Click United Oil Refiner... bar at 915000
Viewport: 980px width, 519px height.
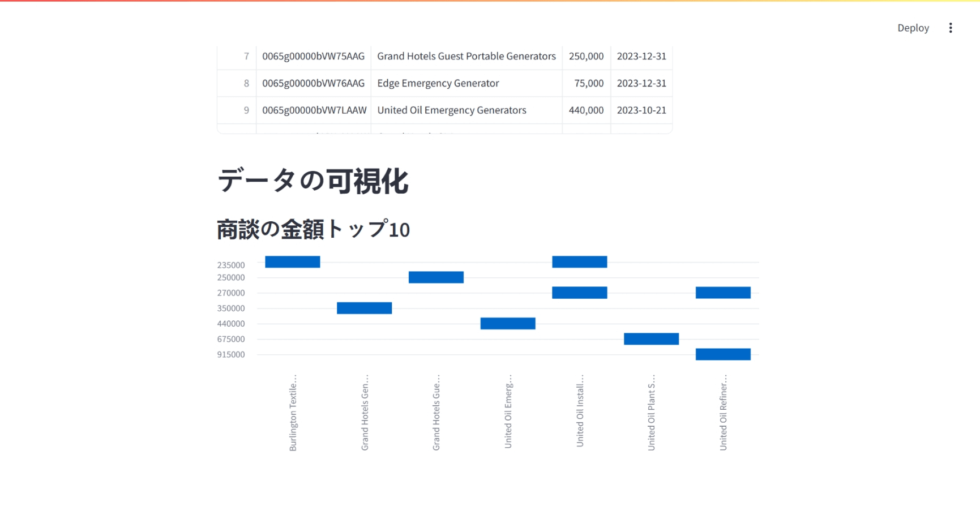[723, 354]
